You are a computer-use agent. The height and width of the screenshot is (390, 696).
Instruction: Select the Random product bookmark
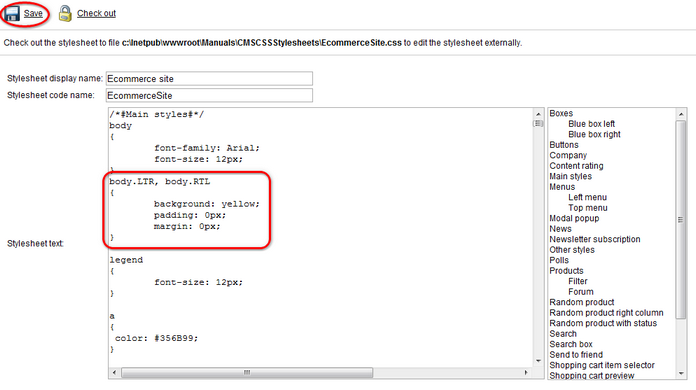[581, 302]
